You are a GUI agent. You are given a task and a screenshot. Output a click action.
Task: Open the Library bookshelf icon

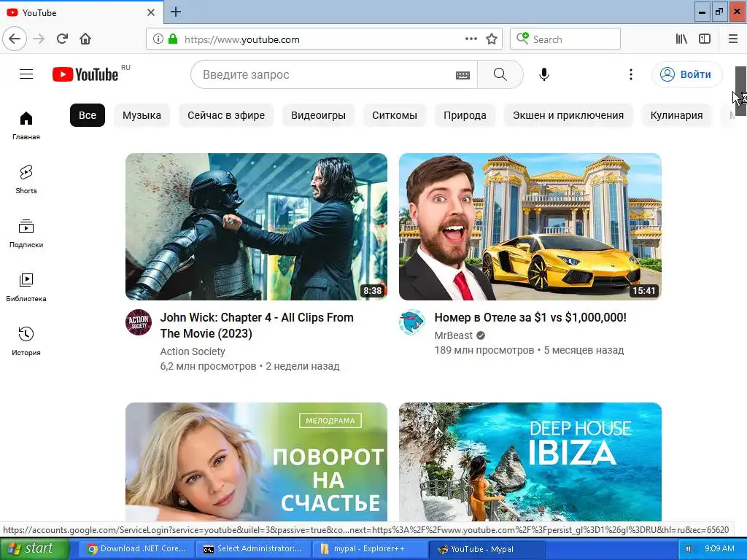pyautogui.click(x=681, y=39)
